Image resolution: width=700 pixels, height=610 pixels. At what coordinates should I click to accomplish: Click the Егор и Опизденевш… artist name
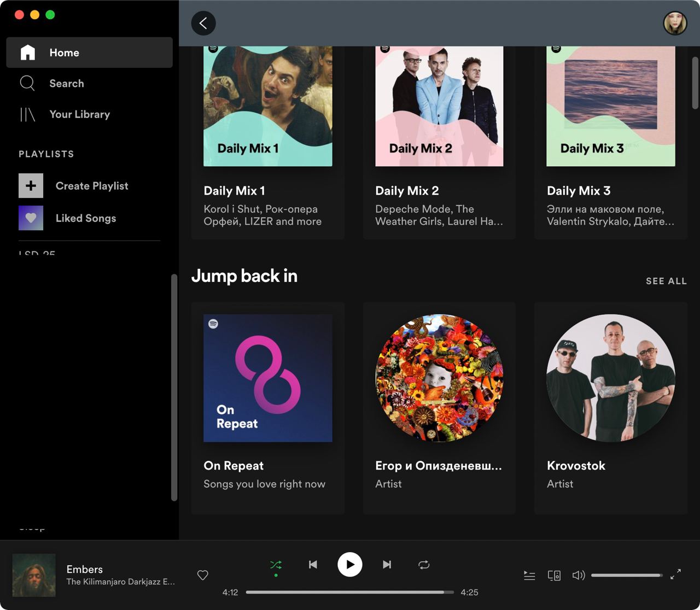tap(439, 466)
